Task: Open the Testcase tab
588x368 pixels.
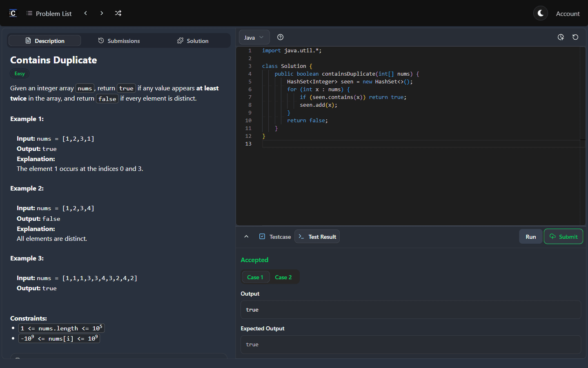Action: pos(275,236)
